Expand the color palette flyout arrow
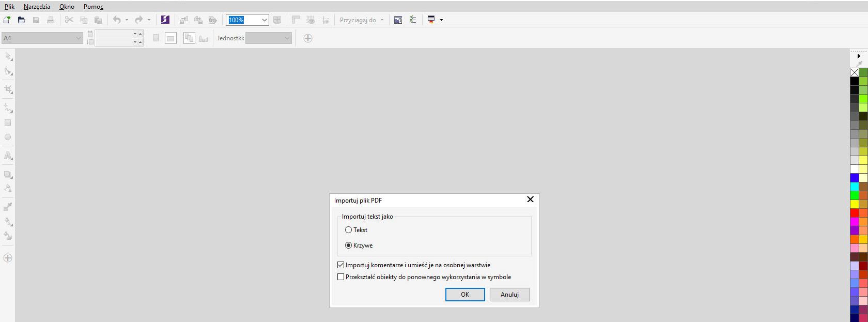This screenshot has width=868, height=322. coord(859,56)
